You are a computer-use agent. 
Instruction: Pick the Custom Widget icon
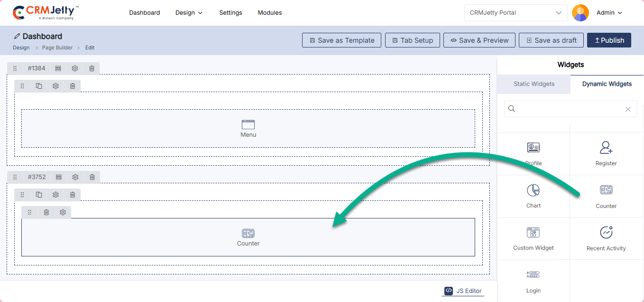tap(533, 233)
